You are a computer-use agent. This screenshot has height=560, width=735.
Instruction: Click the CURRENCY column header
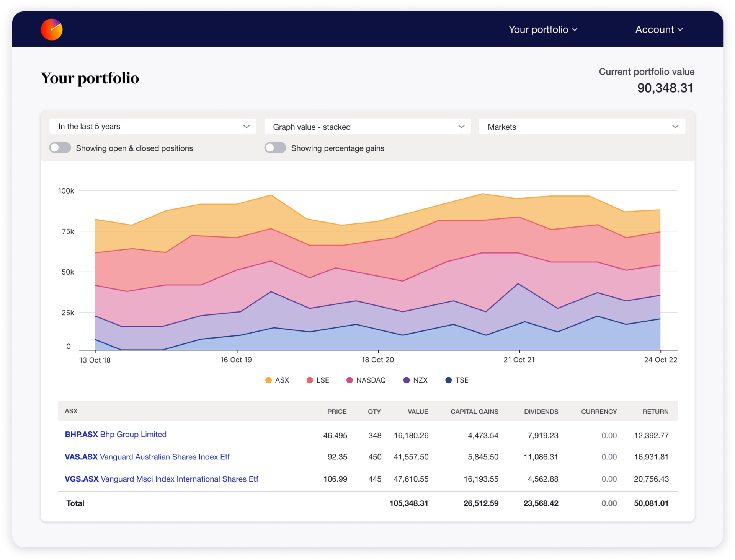(599, 412)
